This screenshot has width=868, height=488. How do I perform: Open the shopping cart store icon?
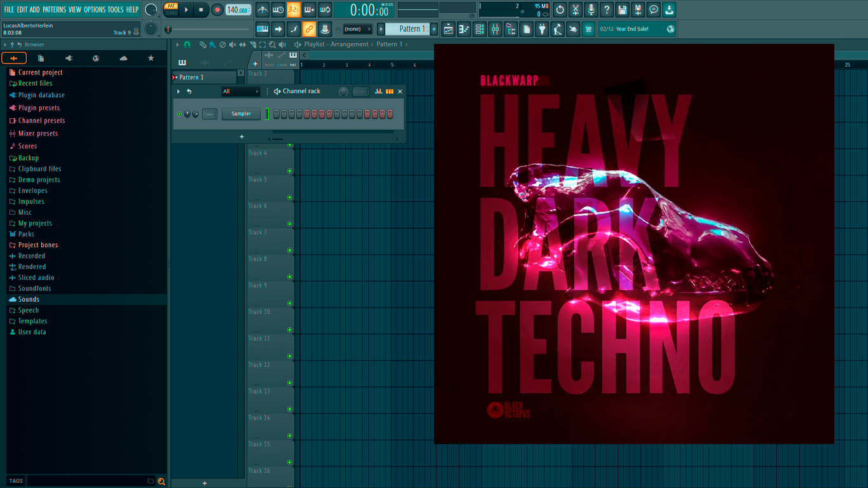[x=588, y=29]
